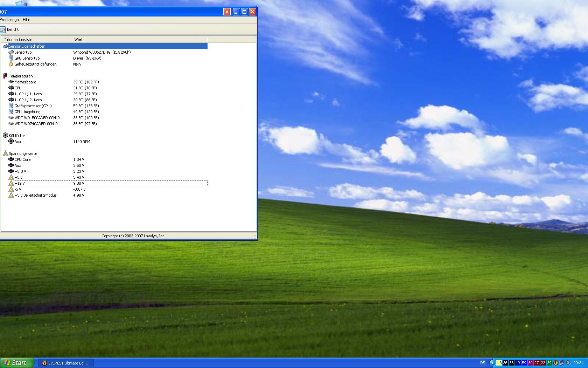Click the window resize grip in status bar

click(x=254, y=237)
